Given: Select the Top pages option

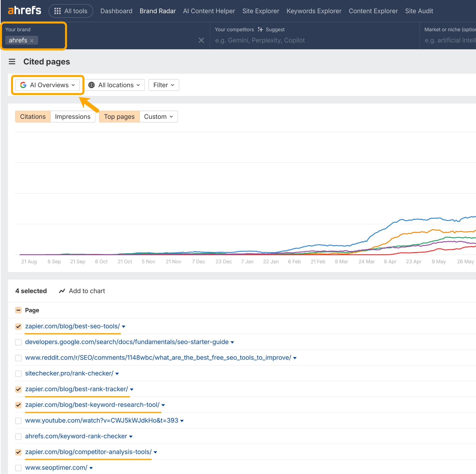Looking at the screenshot, I should (119, 117).
